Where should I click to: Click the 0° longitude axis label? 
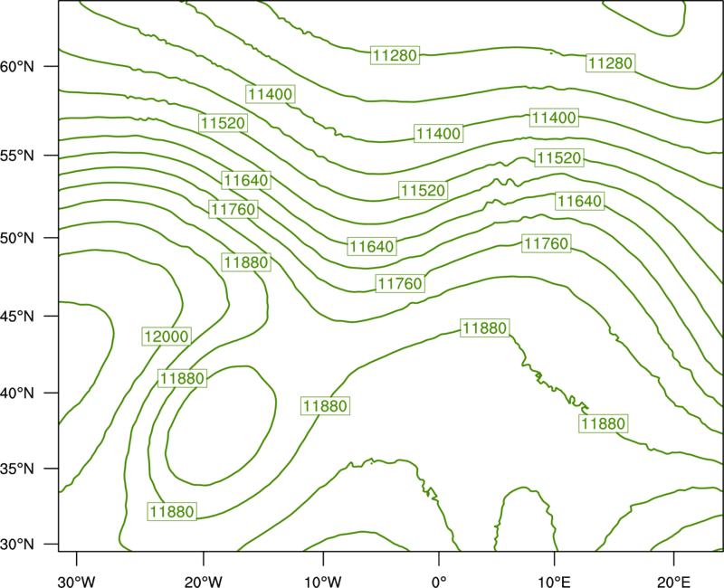click(x=439, y=582)
